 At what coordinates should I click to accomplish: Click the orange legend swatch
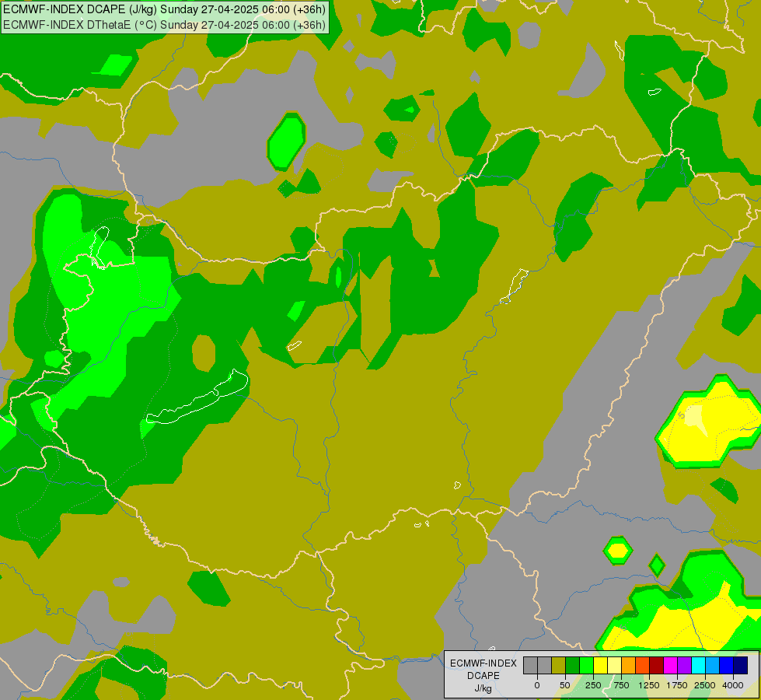coord(629,666)
